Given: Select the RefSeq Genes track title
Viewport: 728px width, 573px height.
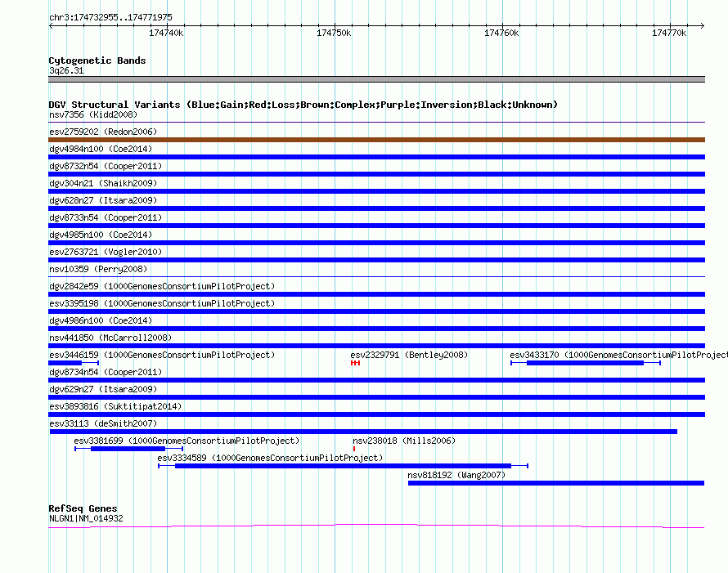Looking at the screenshot, I should click(x=83, y=508).
